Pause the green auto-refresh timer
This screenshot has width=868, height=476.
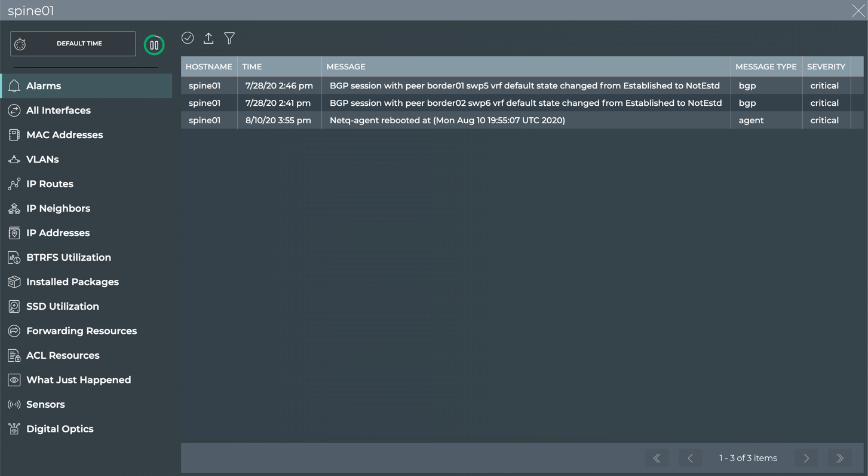(x=154, y=45)
